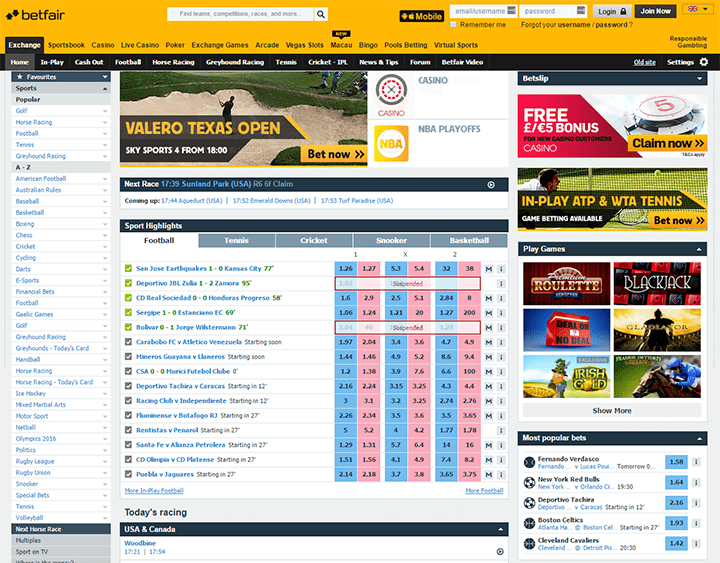Toggle the Remember me checkbox
Screen dimensions: 720x563
click(x=454, y=25)
